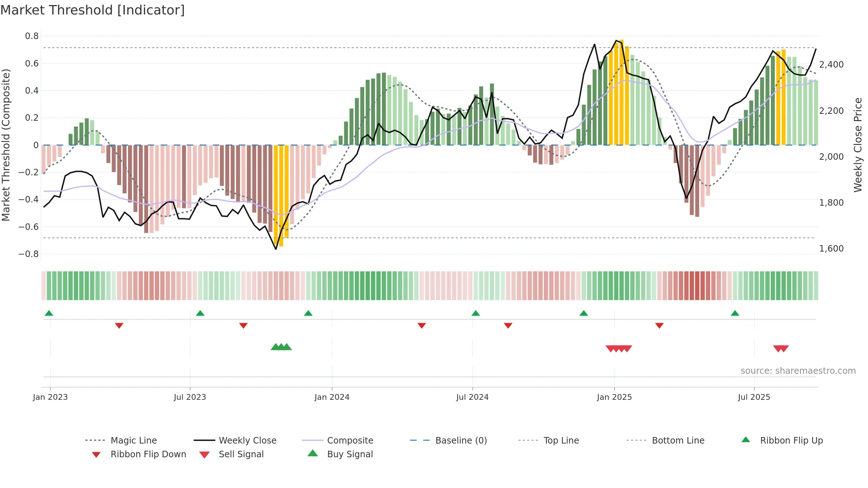The image size is (868, 488).
Task: Click the Market Threshold (Composite) axis title
Action: [x=6, y=145]
